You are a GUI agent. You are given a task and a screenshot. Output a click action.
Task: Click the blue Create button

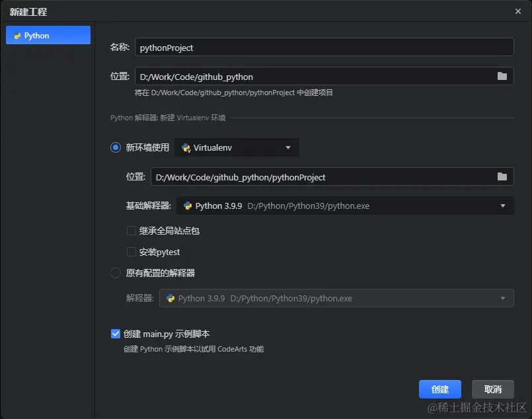(x=439, y=389)
